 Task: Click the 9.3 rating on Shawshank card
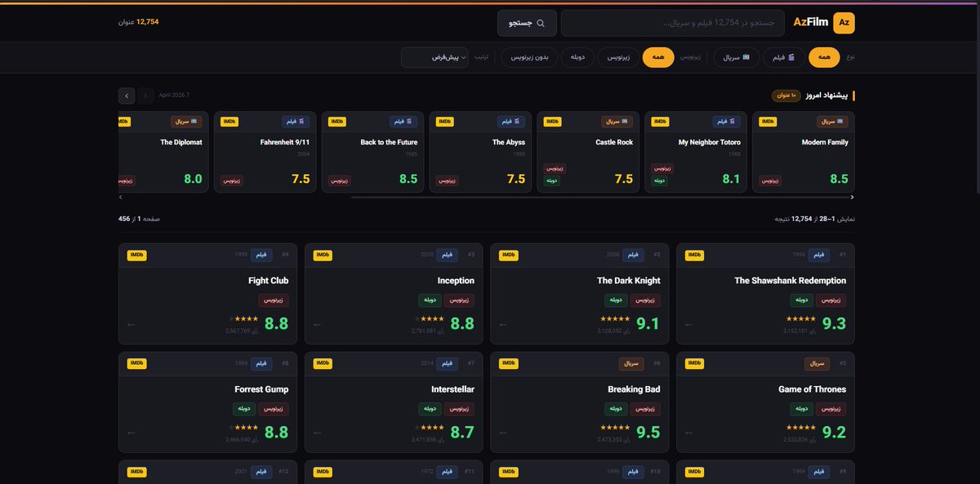(834, 324)
